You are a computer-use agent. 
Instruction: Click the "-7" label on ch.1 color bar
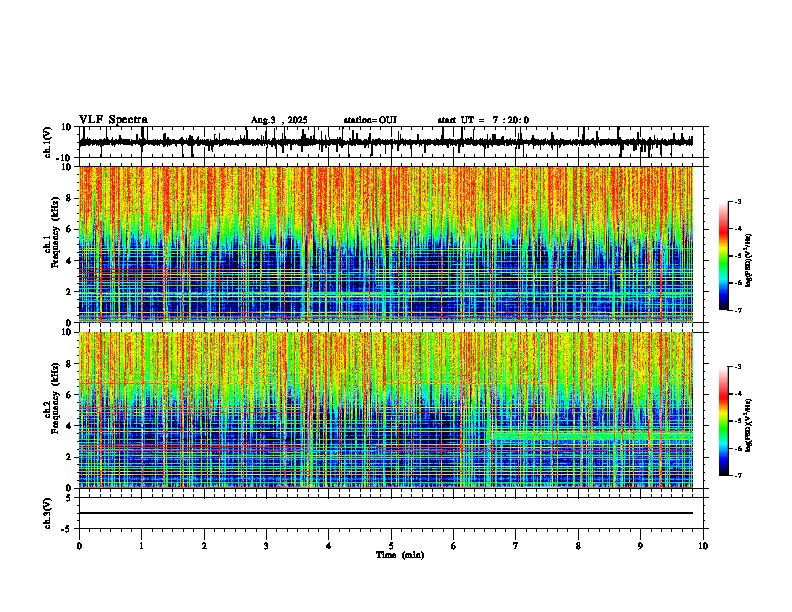738,310
